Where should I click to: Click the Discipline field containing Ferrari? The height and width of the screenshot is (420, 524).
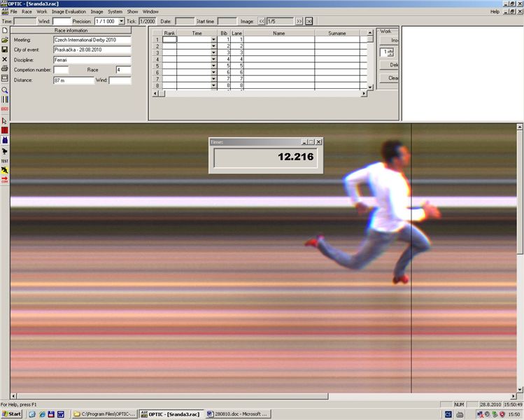coord(92,60)
